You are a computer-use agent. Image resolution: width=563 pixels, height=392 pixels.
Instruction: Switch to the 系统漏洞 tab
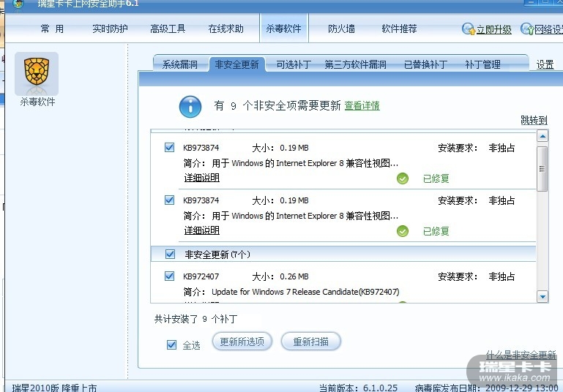180,64
